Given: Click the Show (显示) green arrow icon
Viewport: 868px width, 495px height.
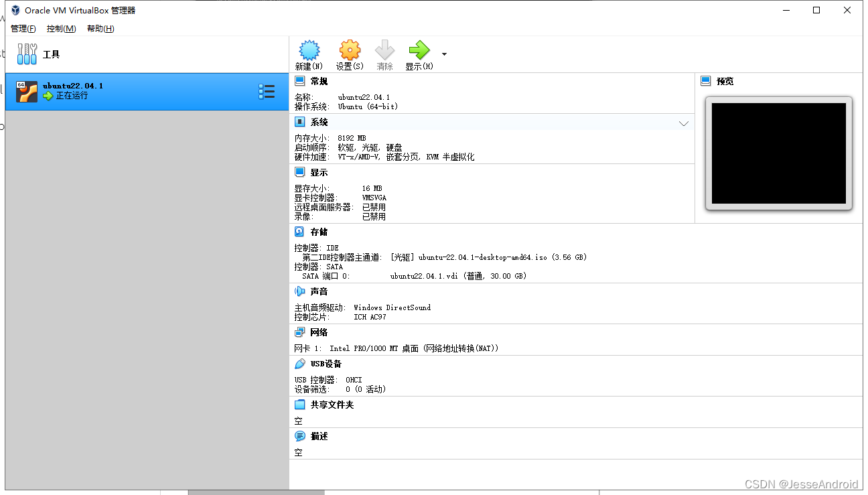Looking at the screenshot, I should coord(419,50).
